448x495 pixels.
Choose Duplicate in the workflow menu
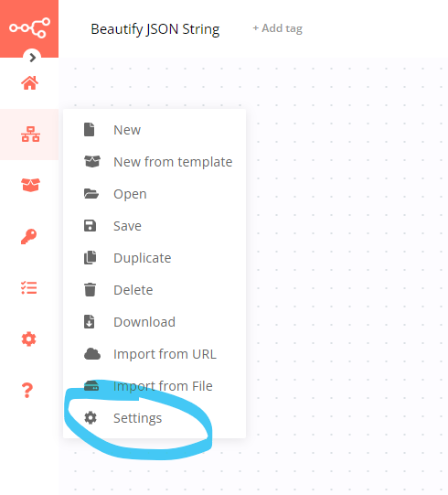(155, 258)
